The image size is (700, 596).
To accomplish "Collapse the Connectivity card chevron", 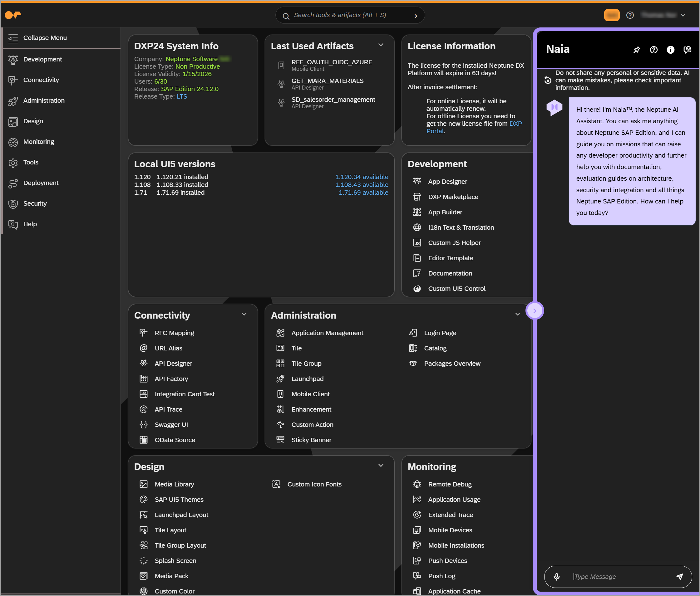I will tap(244, 314).
